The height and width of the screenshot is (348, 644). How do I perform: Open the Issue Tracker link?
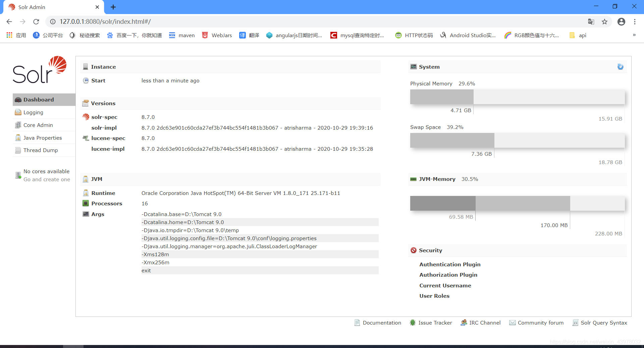(431, 323)
